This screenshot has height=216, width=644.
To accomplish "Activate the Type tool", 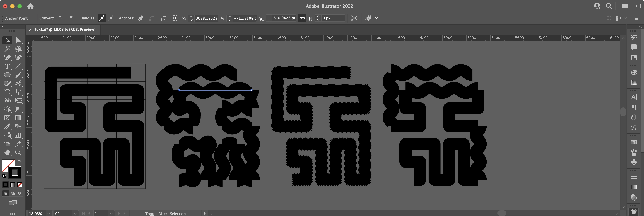I will (7, 66).
